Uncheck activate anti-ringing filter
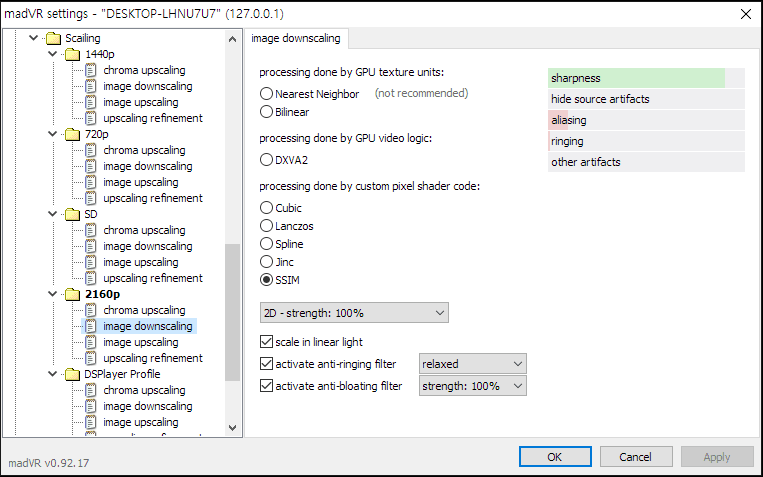This screenshot has height=477, width=763. point(266,364)
